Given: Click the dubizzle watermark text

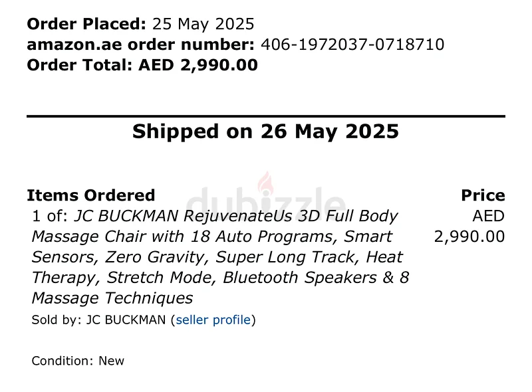Looking at the screenshot, I should [266, 203].
